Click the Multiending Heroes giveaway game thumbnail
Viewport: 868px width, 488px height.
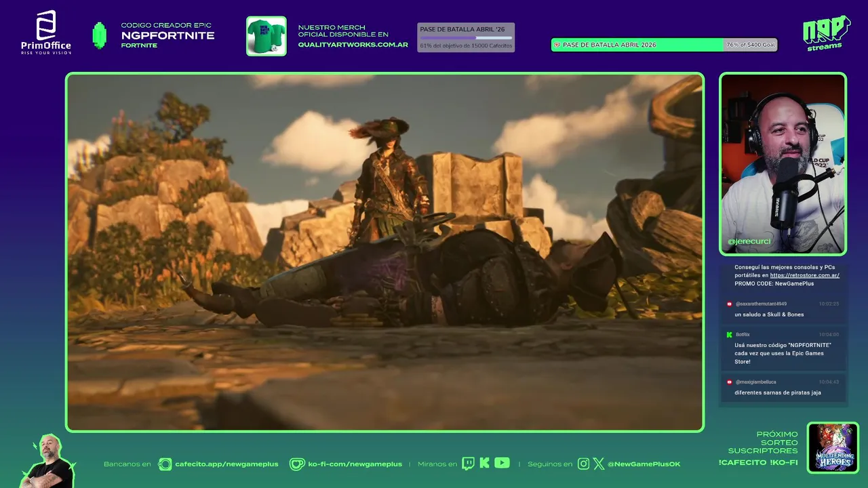click(833, 447)
